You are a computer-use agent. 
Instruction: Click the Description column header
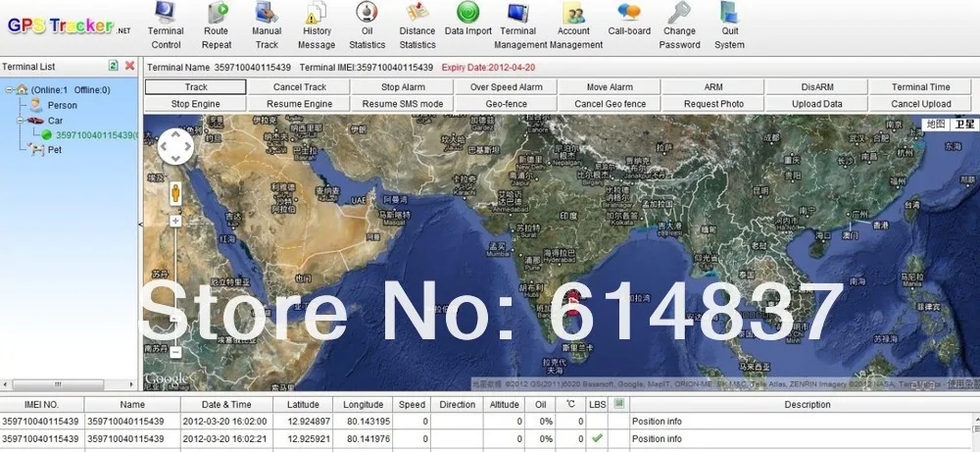807,405
